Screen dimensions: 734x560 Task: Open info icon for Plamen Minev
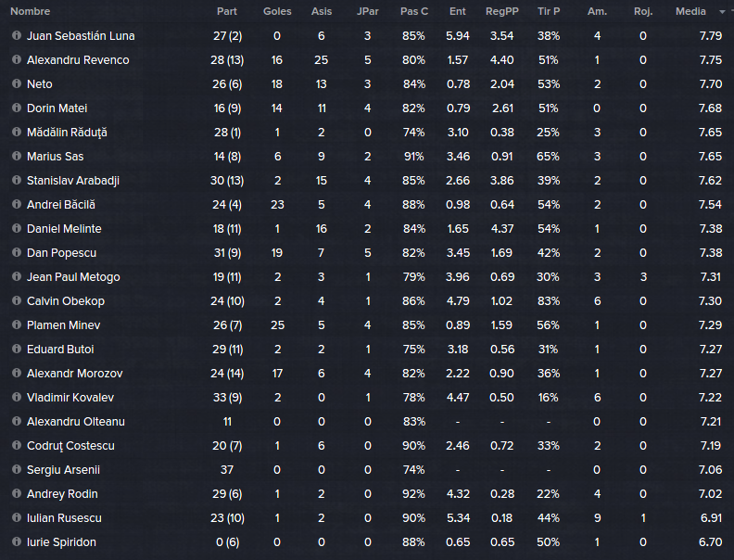click(x=17, y=325)
